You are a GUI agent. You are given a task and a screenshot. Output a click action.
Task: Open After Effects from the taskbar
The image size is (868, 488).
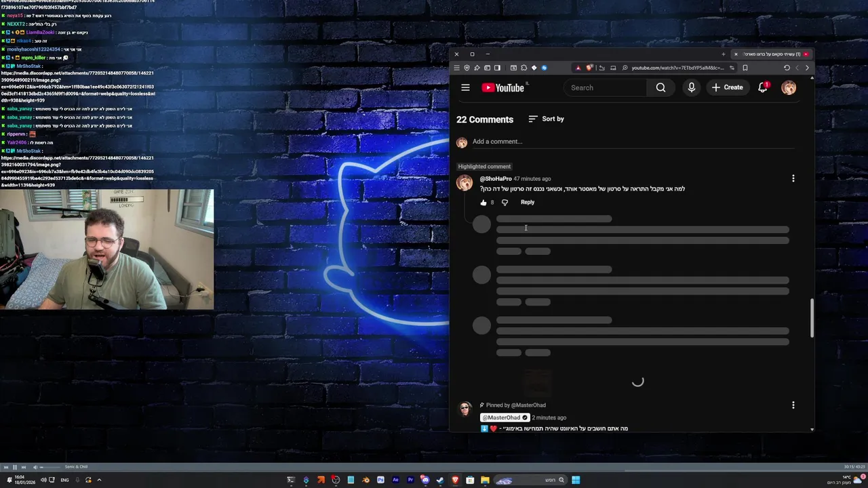395,480
